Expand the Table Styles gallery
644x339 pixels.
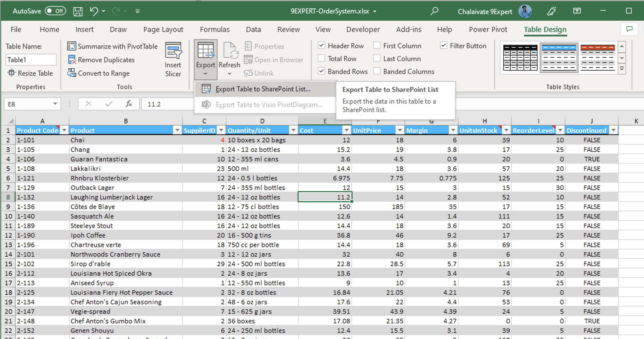(x=622, y=68)
